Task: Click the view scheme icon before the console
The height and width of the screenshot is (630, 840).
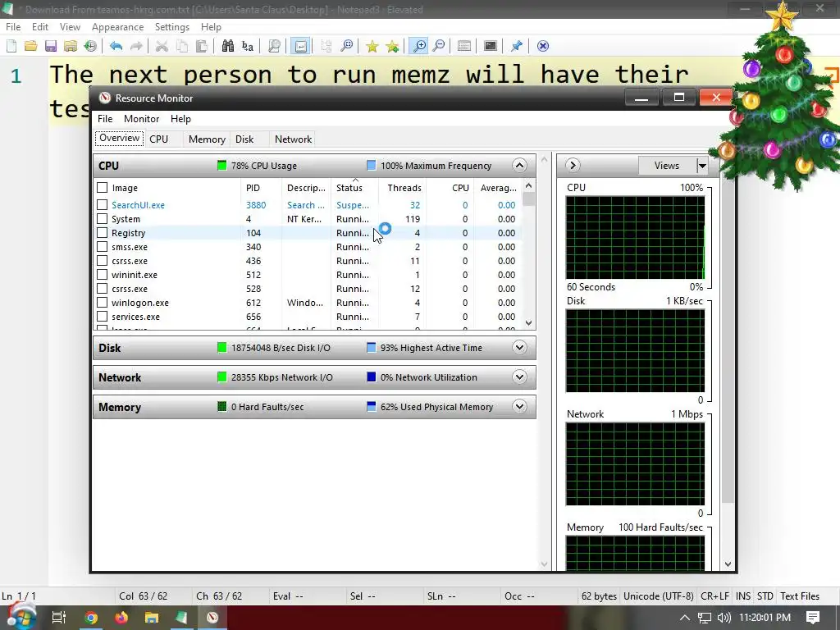Action: [464, 46]
